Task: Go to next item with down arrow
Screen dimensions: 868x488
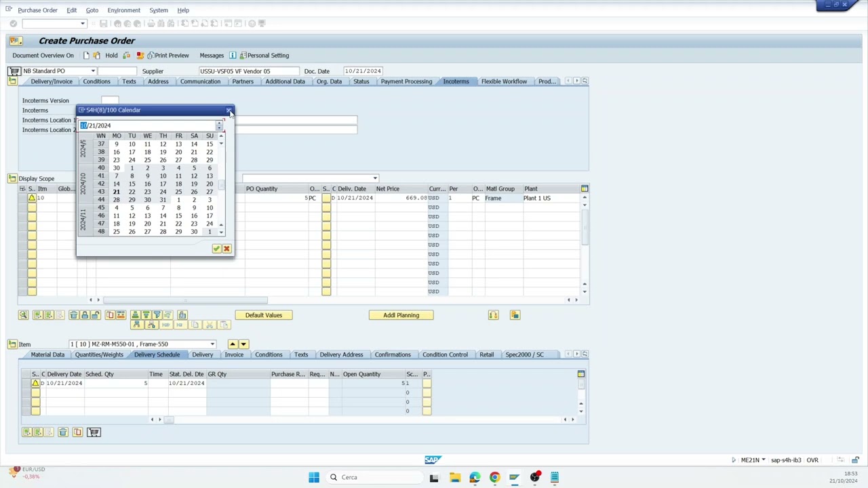Action: coord(243,344)
